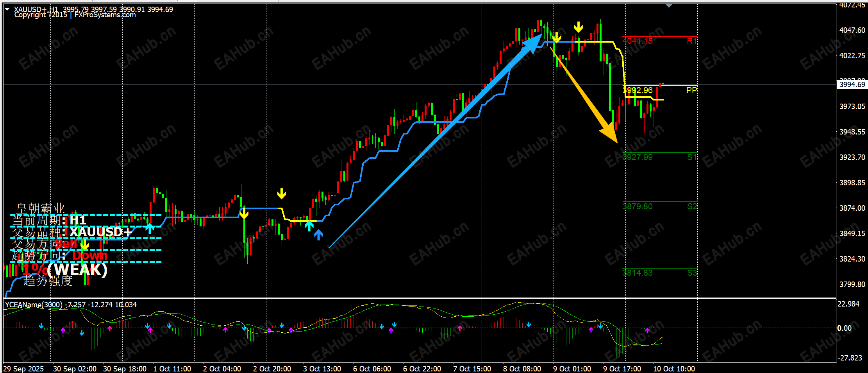The image size is (868, 373).
Task: Click the 6 Oct 22:00 time label
Action: [422, 369]
